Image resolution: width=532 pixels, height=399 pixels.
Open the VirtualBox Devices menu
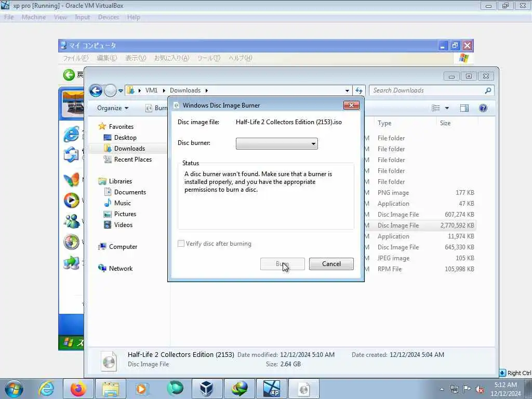point(108,17)
